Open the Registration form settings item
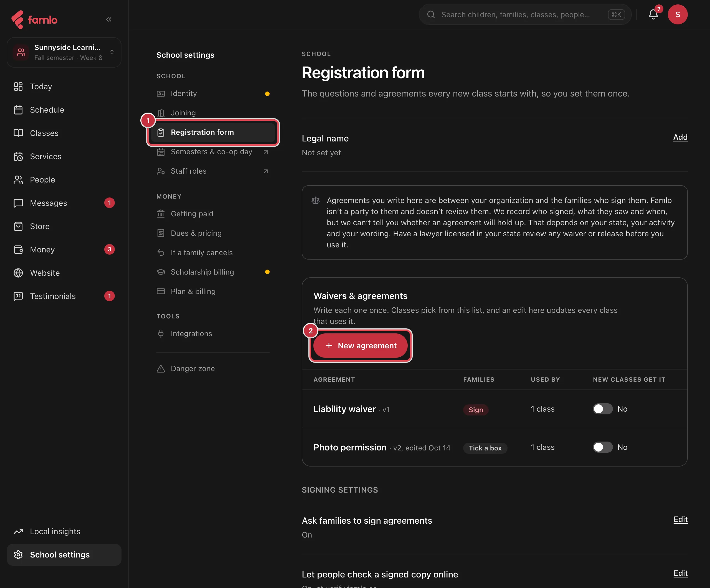This screenshot has height=588, width=710. coord(213,133)
